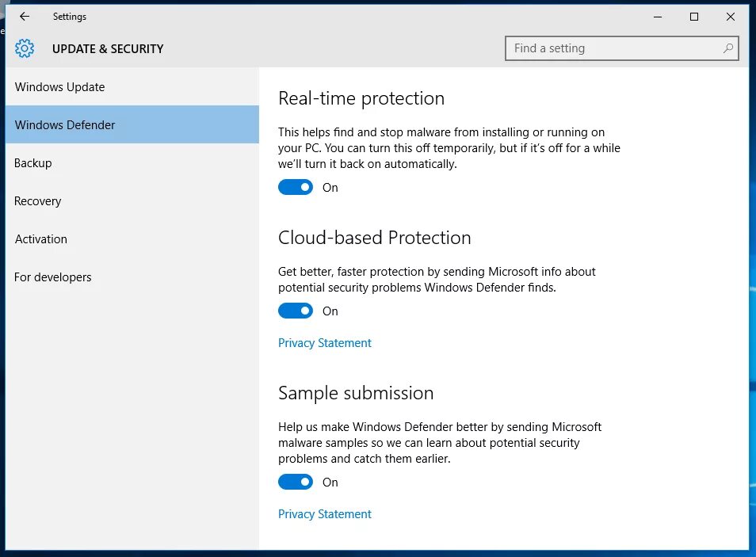Switch off the Sample submission toggle
The image size is (756, 557).
[x=296, y=483]
